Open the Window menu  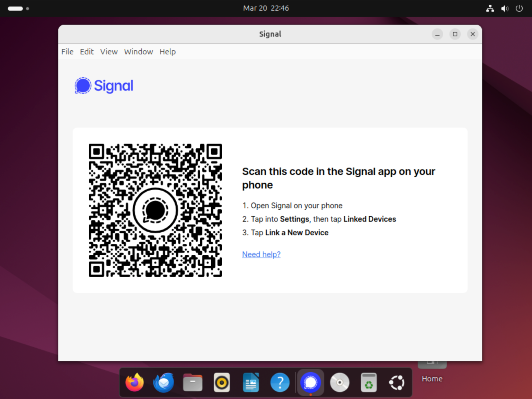click(138, 51)
